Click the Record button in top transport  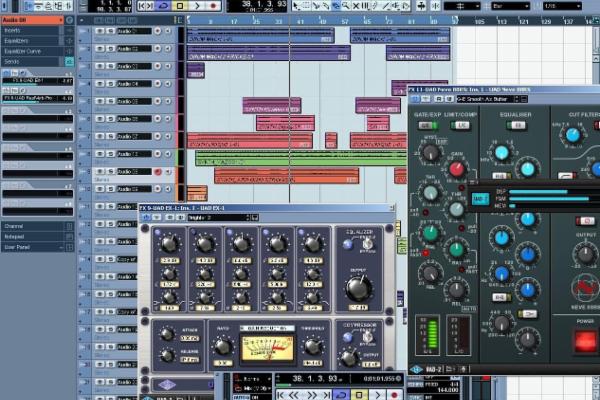pyautogui.click(x=213, y=5)
